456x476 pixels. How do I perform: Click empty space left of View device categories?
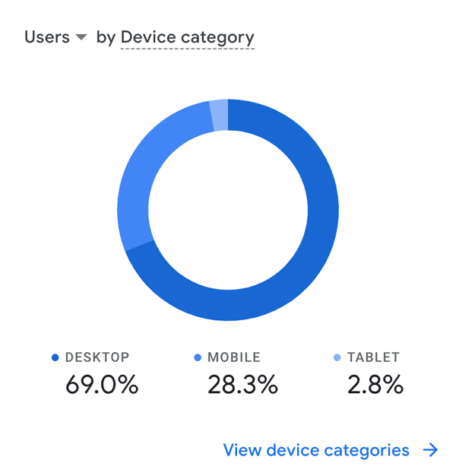coord(114,450)
